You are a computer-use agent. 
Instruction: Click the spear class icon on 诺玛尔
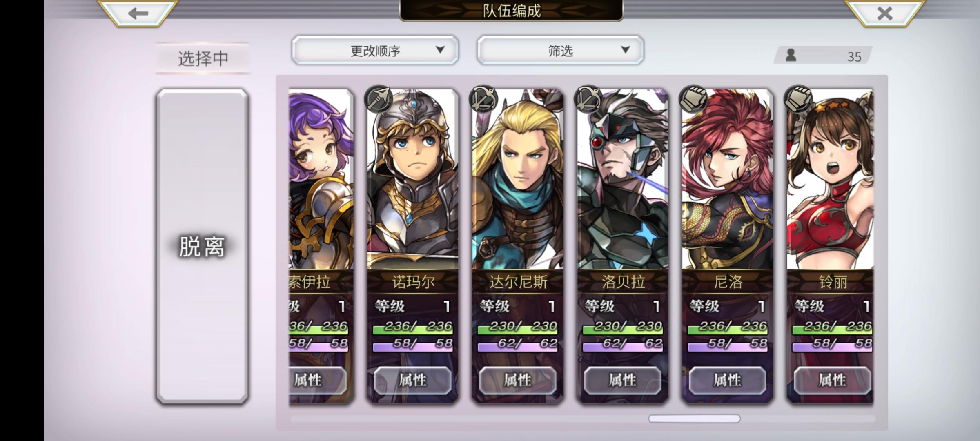click(379, 99)
